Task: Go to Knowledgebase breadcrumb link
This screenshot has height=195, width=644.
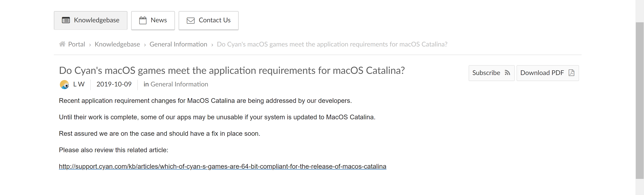Action: click(117, 44)
